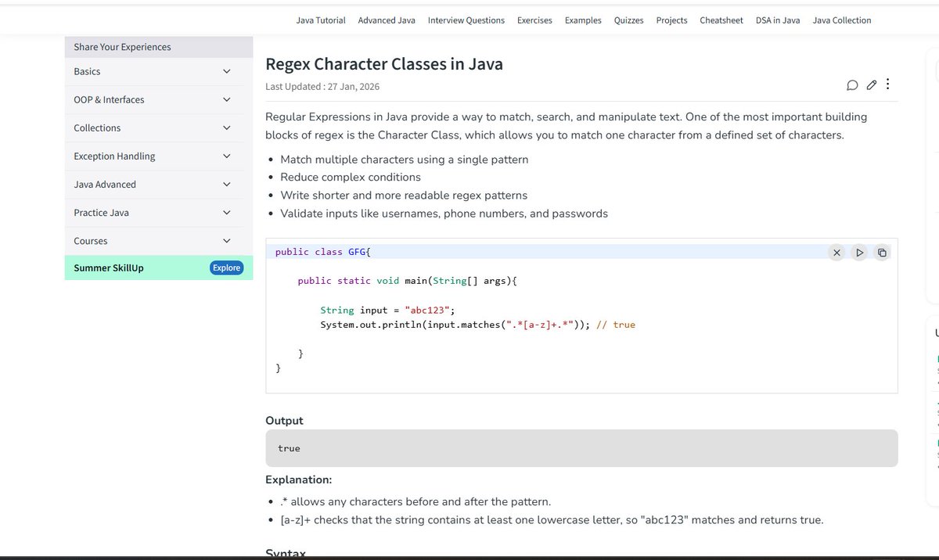Open the Projects nav item
This screenshot has width=939, height=560.
(x=671, y=20)
